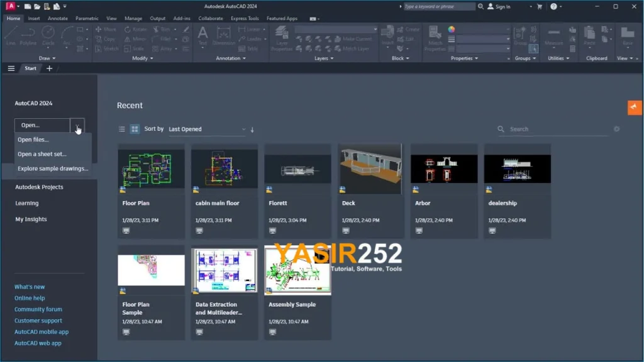Open Sort by Last Opened dropdown
This screenshot has width=644, height=362.
click(207, 129)
